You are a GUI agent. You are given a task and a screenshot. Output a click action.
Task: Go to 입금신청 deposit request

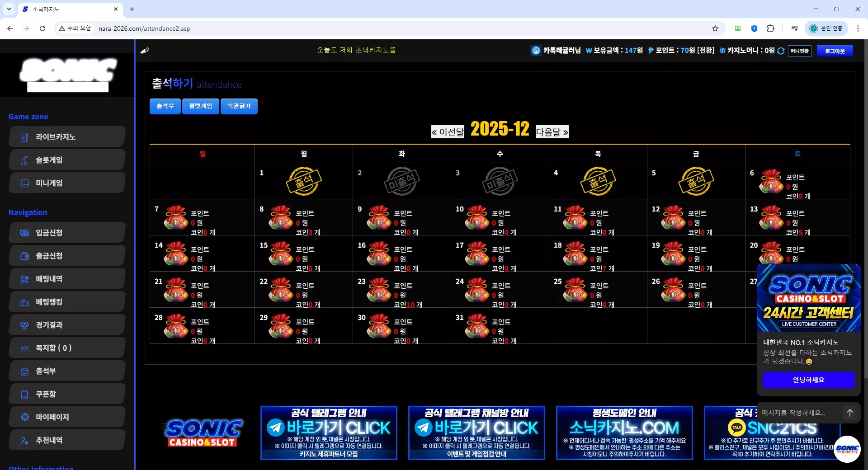67,232
